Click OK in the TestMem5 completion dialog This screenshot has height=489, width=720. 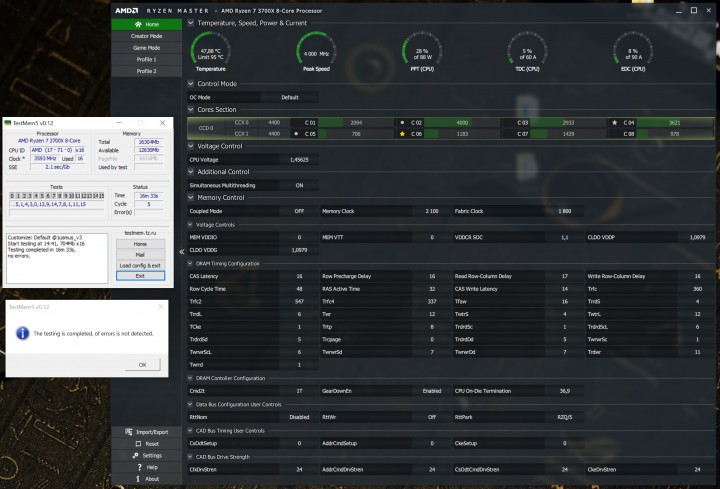(142, 365)
